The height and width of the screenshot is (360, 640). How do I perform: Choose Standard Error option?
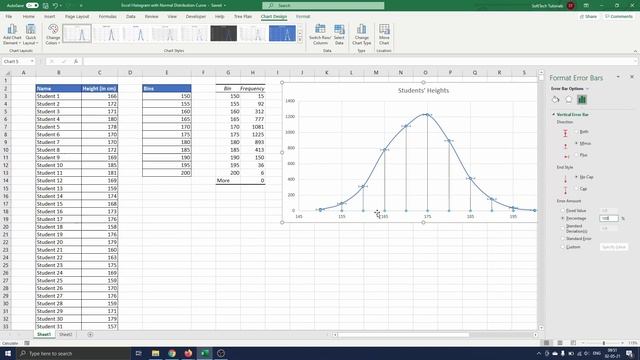pos(563,238)
